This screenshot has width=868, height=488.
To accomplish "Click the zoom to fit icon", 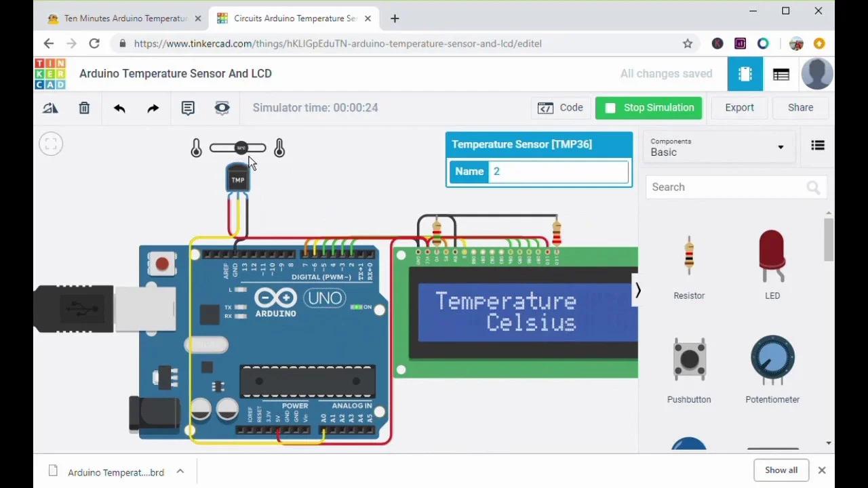I will 51,144.
